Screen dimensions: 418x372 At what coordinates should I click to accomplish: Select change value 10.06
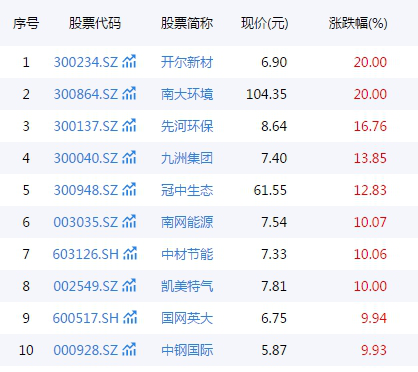[370, 254]
